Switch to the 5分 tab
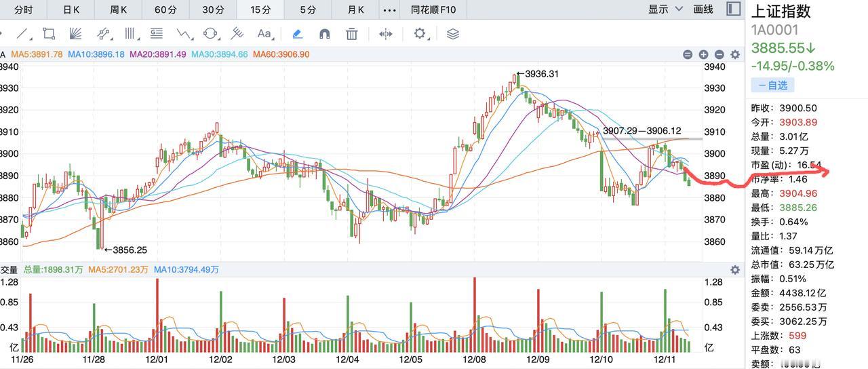 tap(308, 9)
